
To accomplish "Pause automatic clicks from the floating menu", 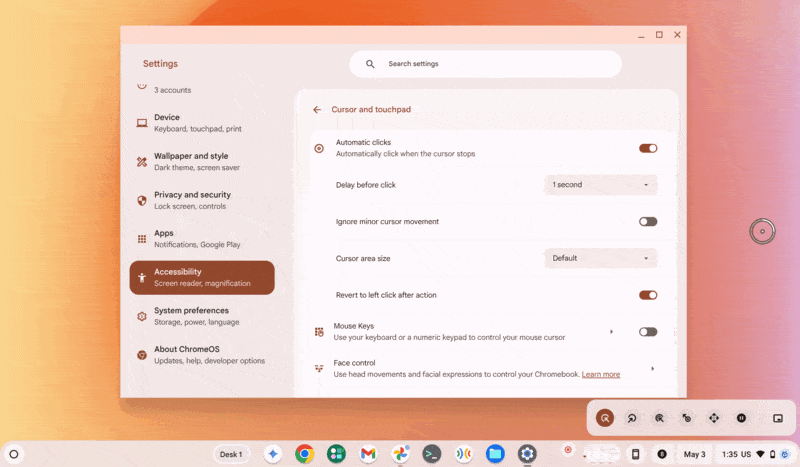I will [741, 418].
